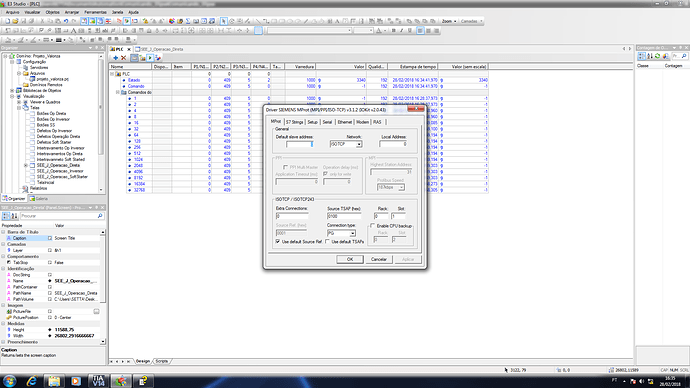690x388 pixels.
Task: Click the Organizer tree vertical scrollbar
Action: pos(101,123)
